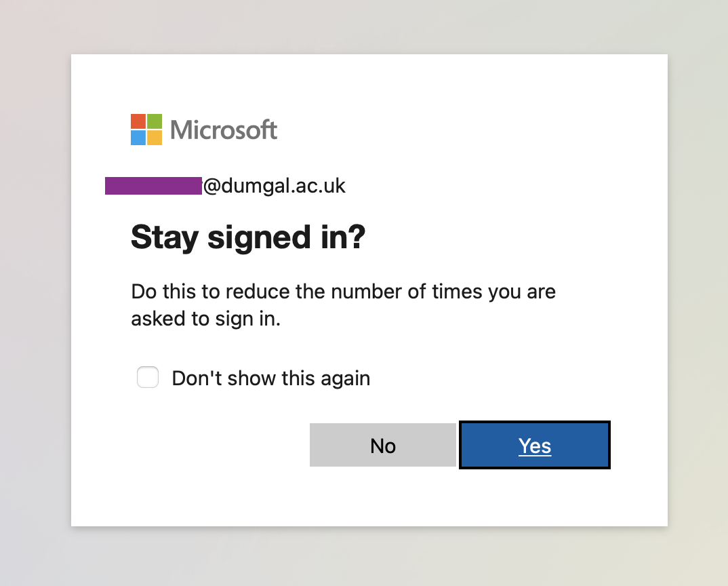Click the "Don't show this again" label text
This screenshot has height=586, width=728.
[270, 378]
